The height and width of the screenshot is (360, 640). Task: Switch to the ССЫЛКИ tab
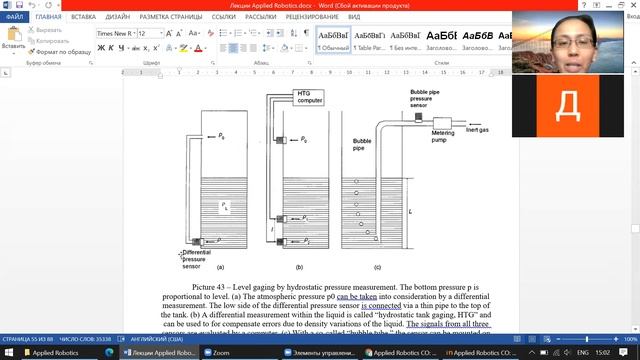pos(224,17)
